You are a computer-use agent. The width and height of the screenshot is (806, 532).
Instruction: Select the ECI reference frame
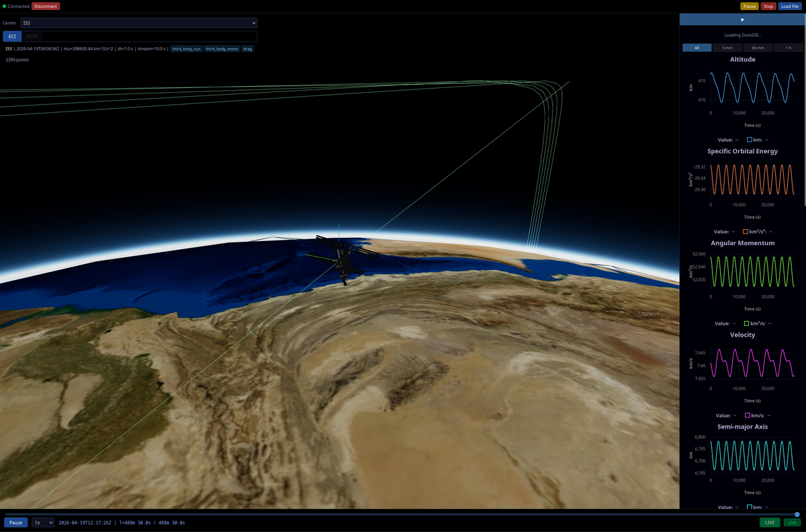12,36
